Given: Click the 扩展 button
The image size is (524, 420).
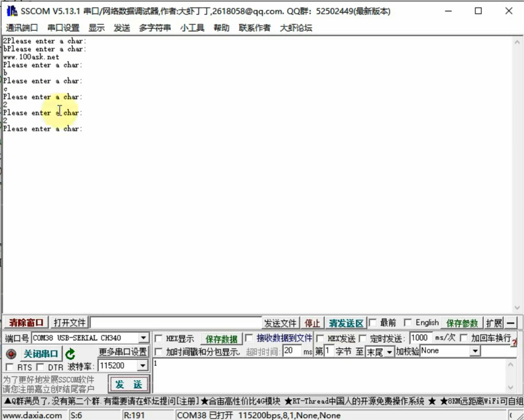Looking at the screenshot, I should (x=494, y=323).
